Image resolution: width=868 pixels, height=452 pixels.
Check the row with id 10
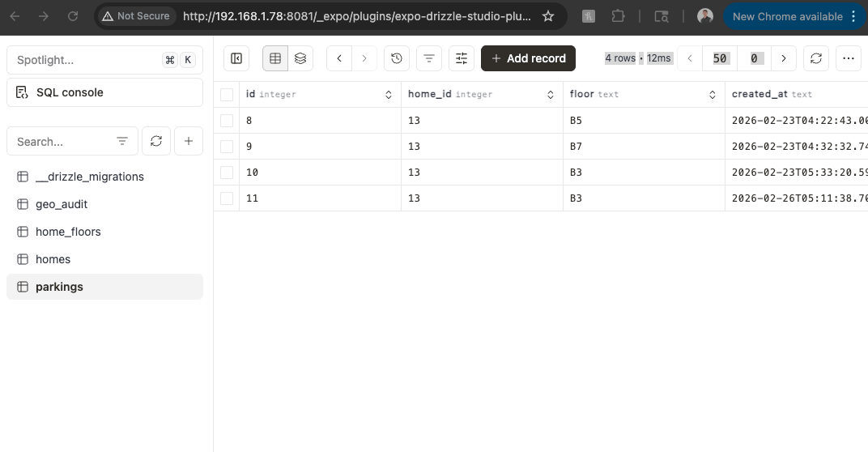227,173
